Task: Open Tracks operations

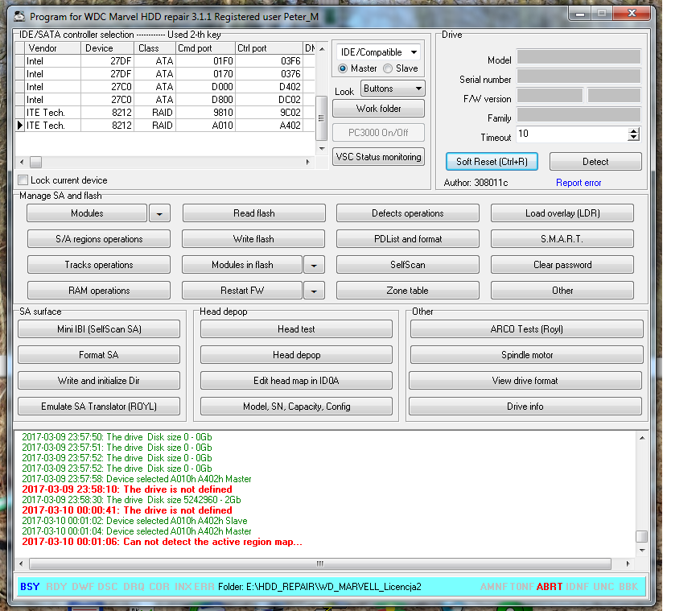Action: tap(99, 265)
